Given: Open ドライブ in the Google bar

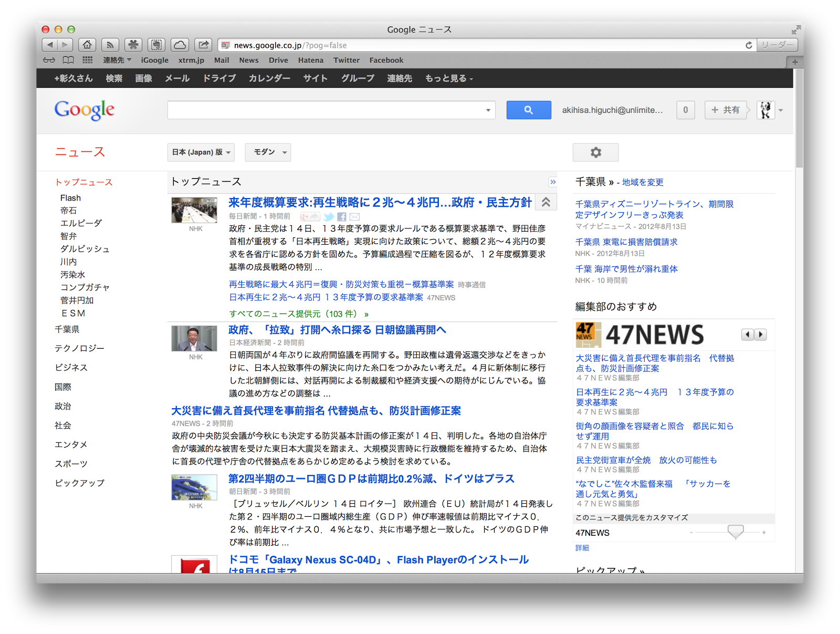Looking at the screenshot, I should [219, 78].
